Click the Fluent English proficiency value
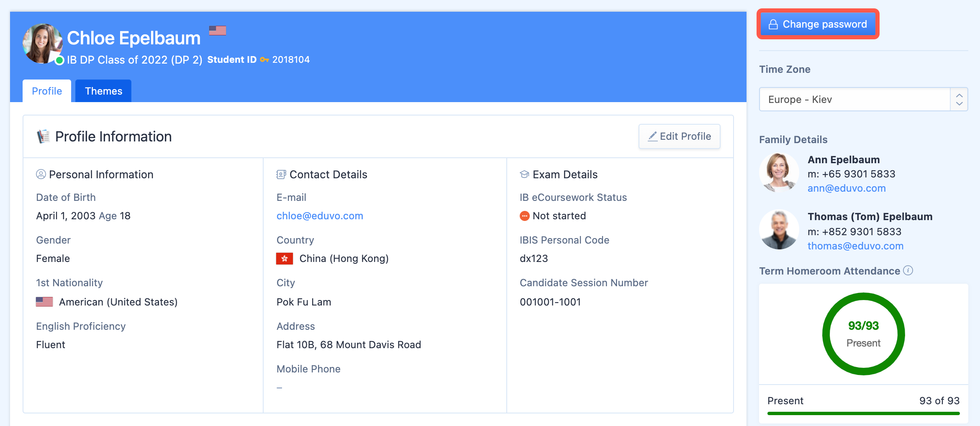Screen dimensions: 980x426 click(51, 345)
